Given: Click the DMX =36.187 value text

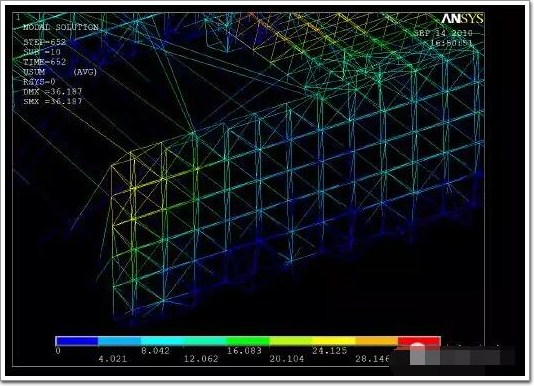Looking at the screenshot, I should (53, 92).
